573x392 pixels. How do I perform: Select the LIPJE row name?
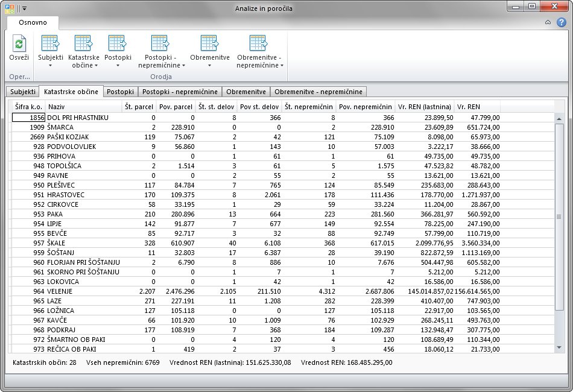pos(54,224)
